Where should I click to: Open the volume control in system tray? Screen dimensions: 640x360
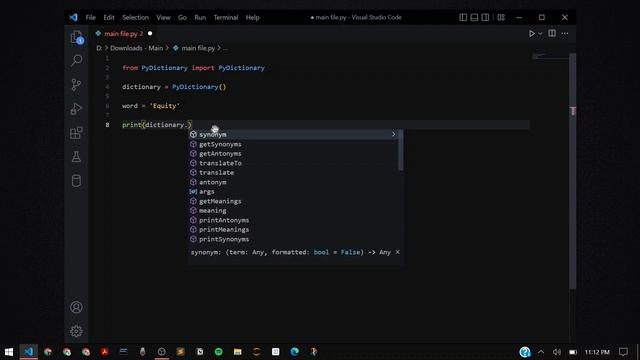pyautogui.click(x=557, y=352)
